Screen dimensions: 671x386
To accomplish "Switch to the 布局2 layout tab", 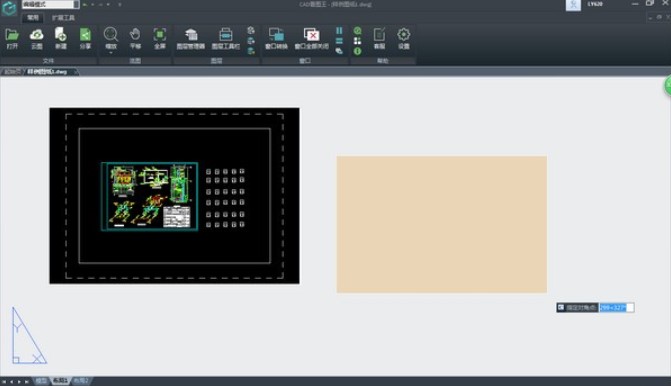I will click(x=81, y=380).
